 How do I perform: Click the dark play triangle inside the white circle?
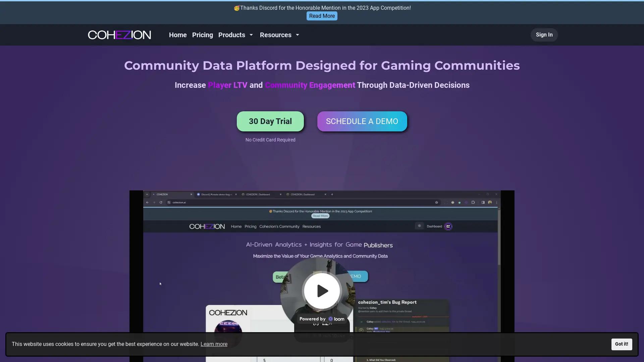[323, 291]
